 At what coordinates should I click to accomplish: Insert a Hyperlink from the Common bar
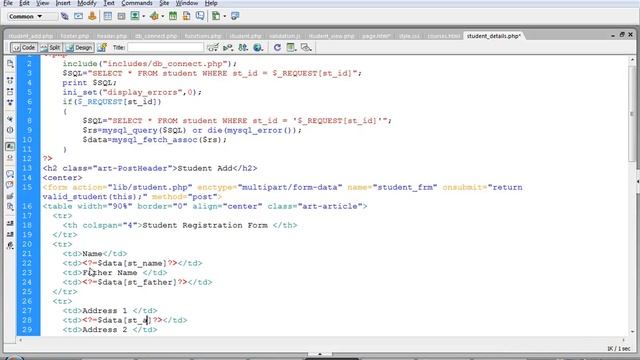(64, 16)
